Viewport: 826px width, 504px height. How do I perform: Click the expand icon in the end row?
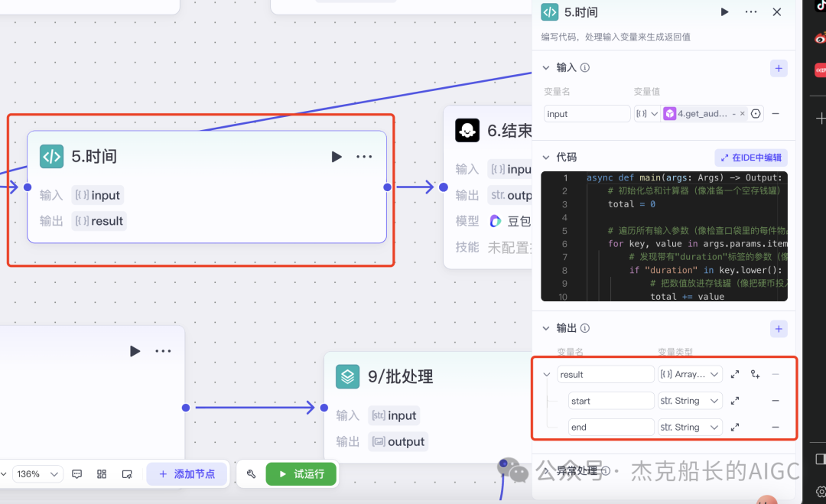[735, 427]
